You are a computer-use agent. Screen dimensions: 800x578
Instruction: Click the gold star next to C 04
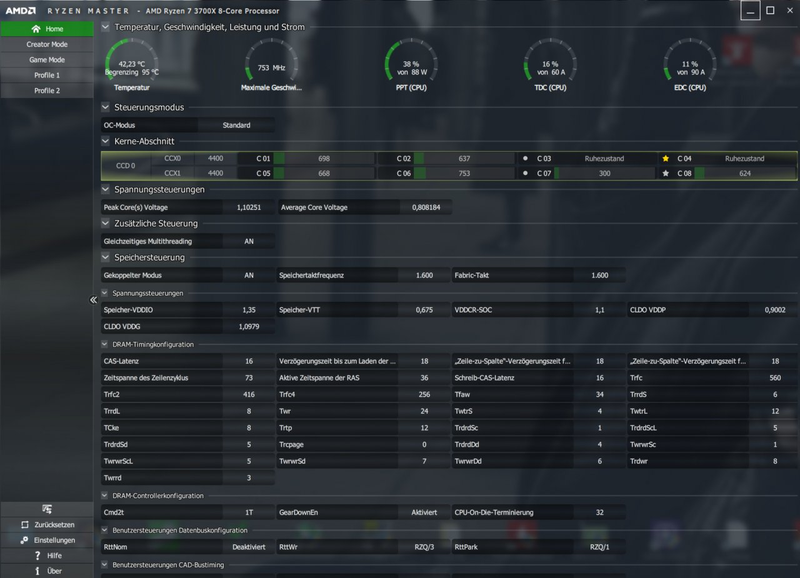pos(665,159)
